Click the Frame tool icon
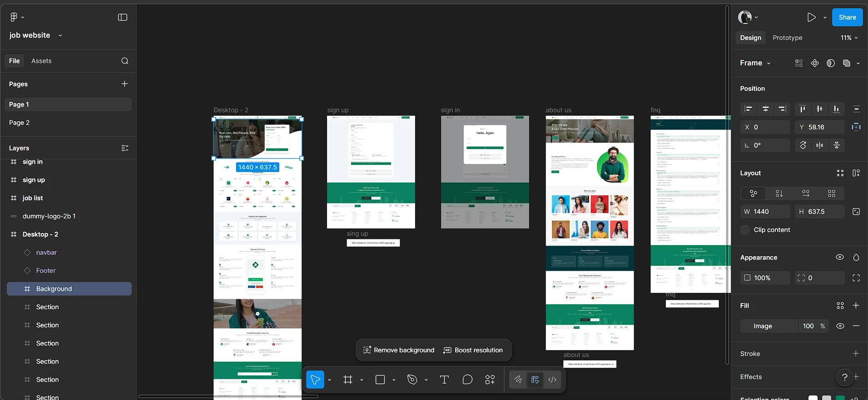 coord(348,380)
